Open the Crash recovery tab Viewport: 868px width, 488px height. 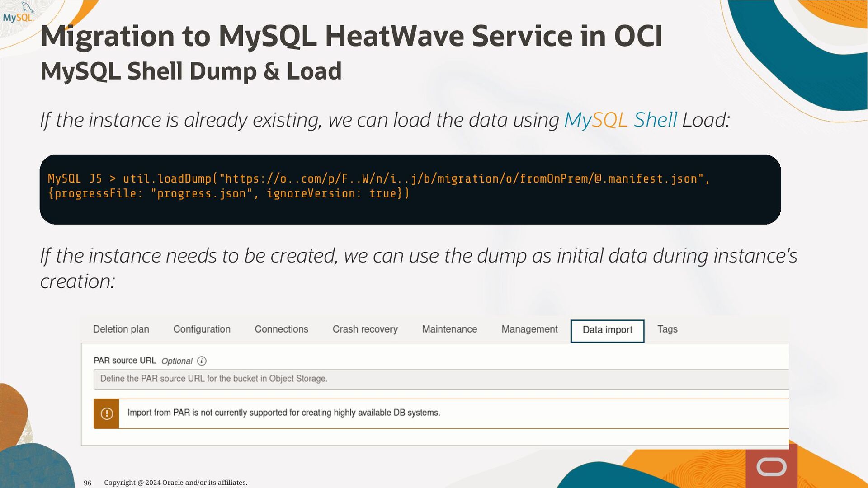tap(365, 329)
